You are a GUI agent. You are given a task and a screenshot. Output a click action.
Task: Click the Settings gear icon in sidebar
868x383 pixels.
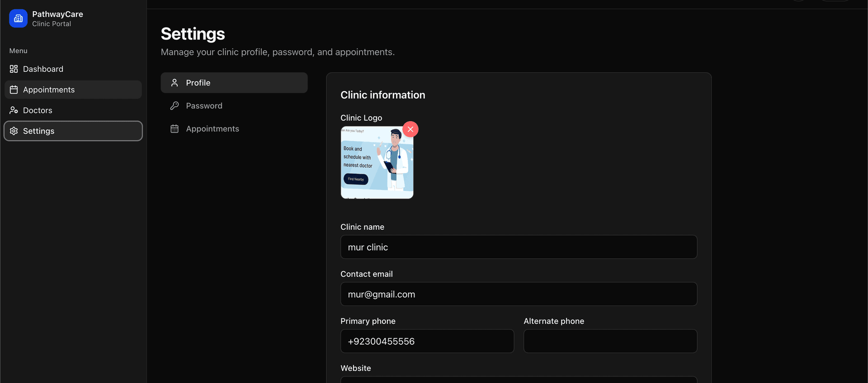coord(14,131)
